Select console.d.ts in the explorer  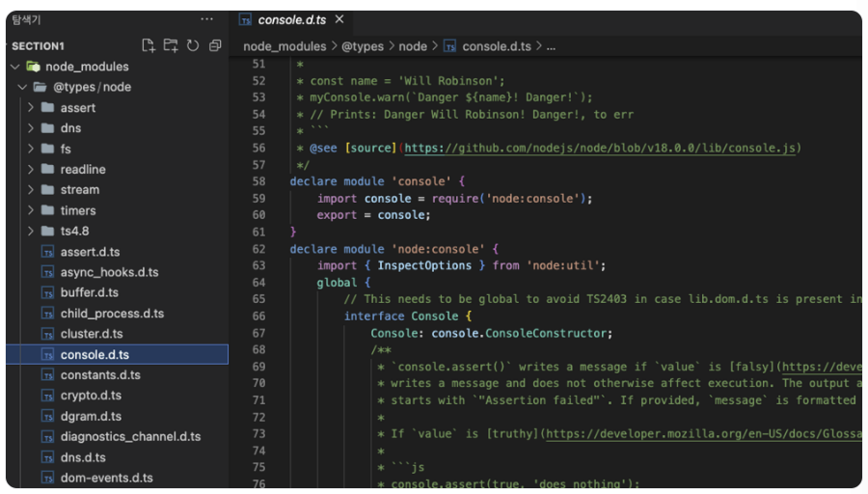(117, 354)
